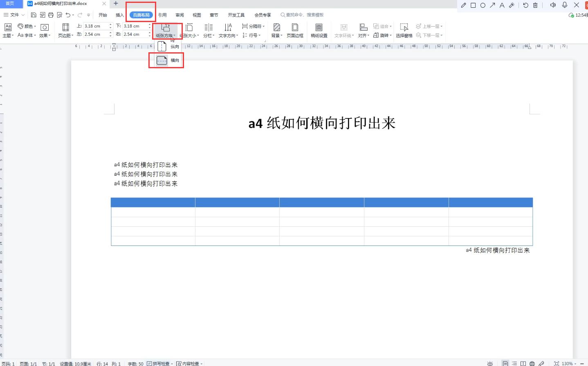The height and width of the screenshot is (366, 588).
Task: Click the print icon in quick access bar
Action: 50,14
